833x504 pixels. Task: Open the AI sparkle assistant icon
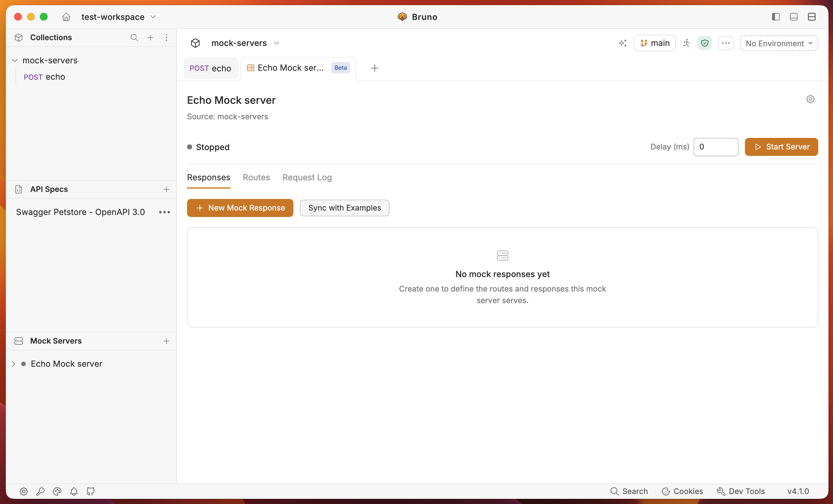tap(623, 43)
